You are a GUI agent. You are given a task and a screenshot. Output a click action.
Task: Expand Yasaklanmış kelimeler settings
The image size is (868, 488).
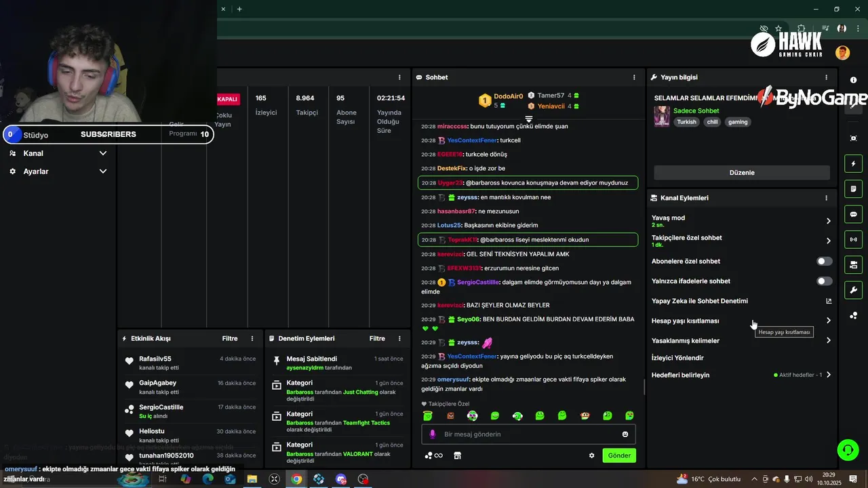(x=829, y=340)
